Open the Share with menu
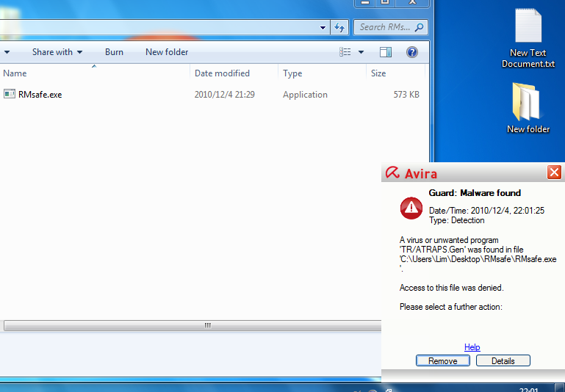Screen dimensions: 565x392 pos(57,52)
